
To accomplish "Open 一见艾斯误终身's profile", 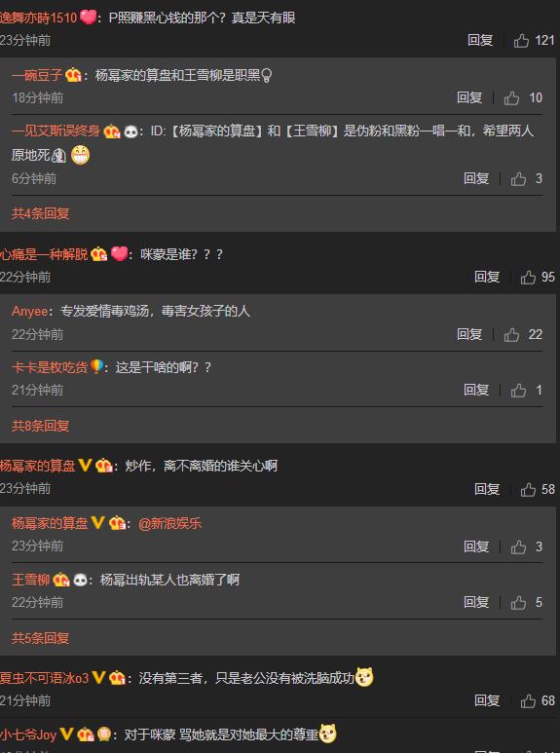I will point(56,131).
